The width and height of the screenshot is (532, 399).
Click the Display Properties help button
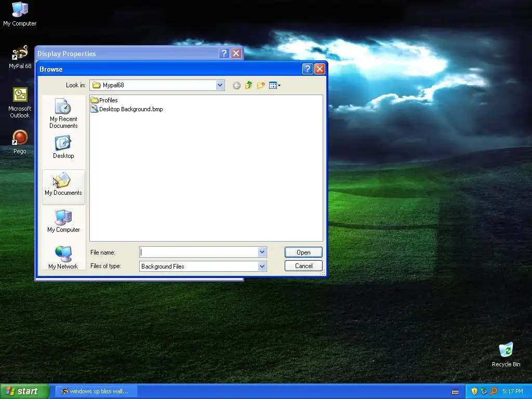tap(224, 54)
